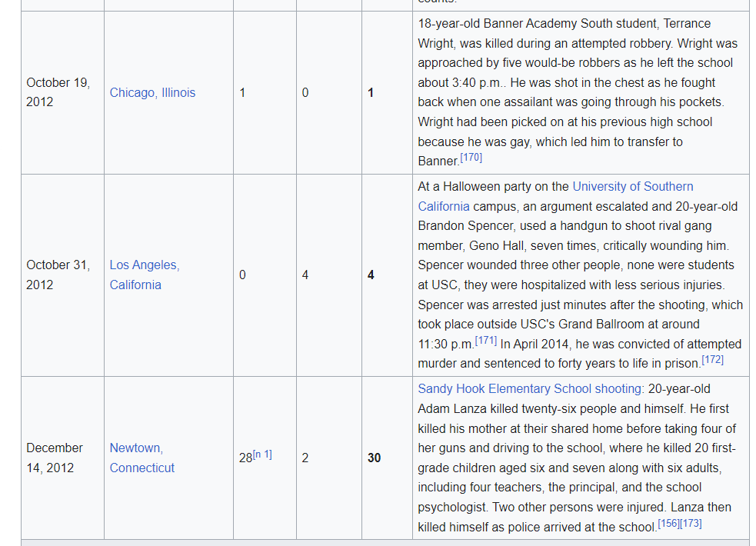Screen dimensions: 756x546
Task: Click the Adam Lanza description paragraph
Action: coord(577,458)
